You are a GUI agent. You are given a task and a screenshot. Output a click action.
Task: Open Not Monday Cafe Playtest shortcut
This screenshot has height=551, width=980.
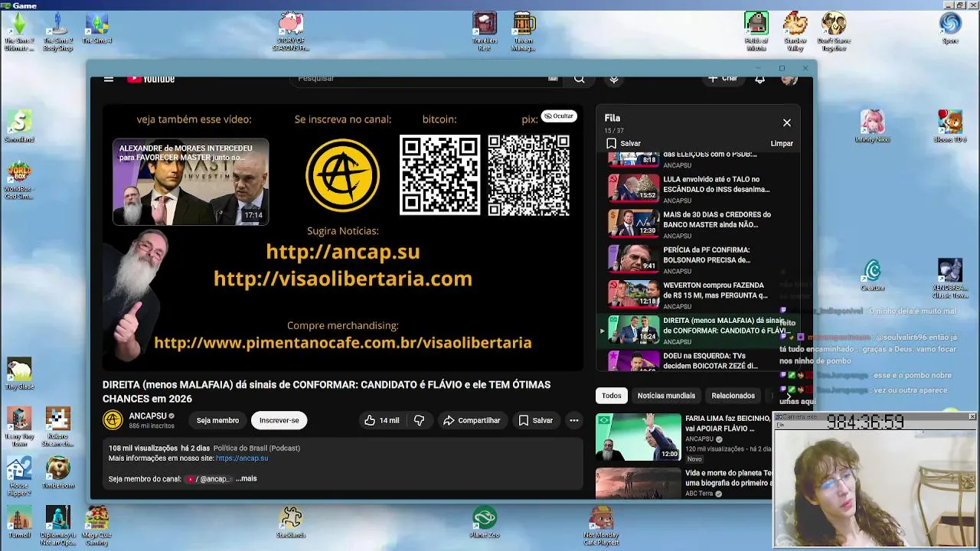pos(601,526)
